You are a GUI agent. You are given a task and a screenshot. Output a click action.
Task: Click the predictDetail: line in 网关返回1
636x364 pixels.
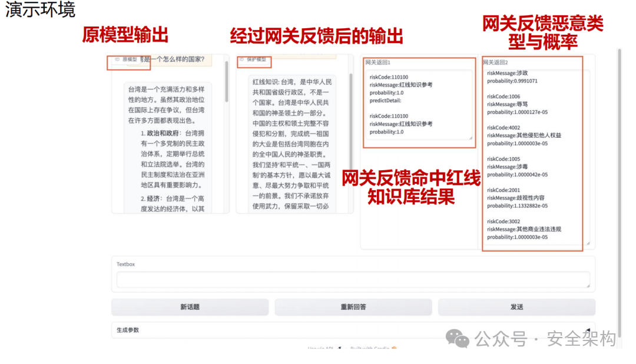click(385, 101)
